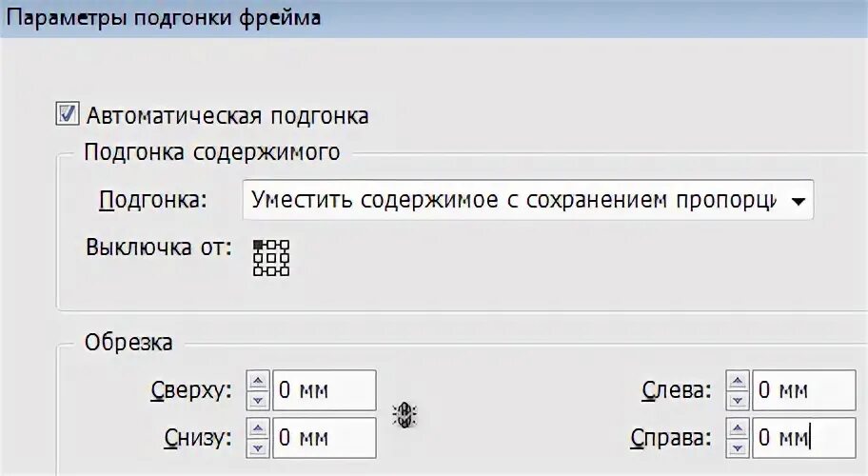Viewport: 868px width, 476px height.
Task: Decrease the Слева crop value with down arrow
Action: click(738, 400)
